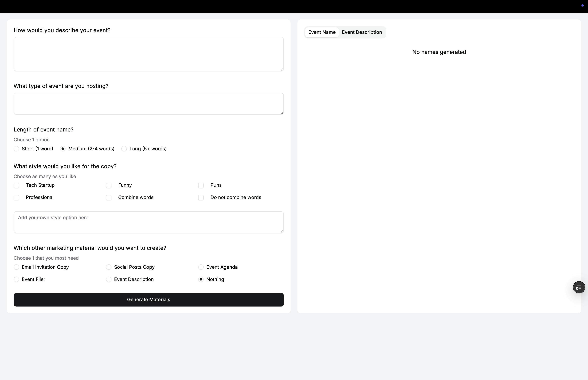The image size is (588, 380).
Task: Open the floating checklist widget icon
Action: point(579,287)
